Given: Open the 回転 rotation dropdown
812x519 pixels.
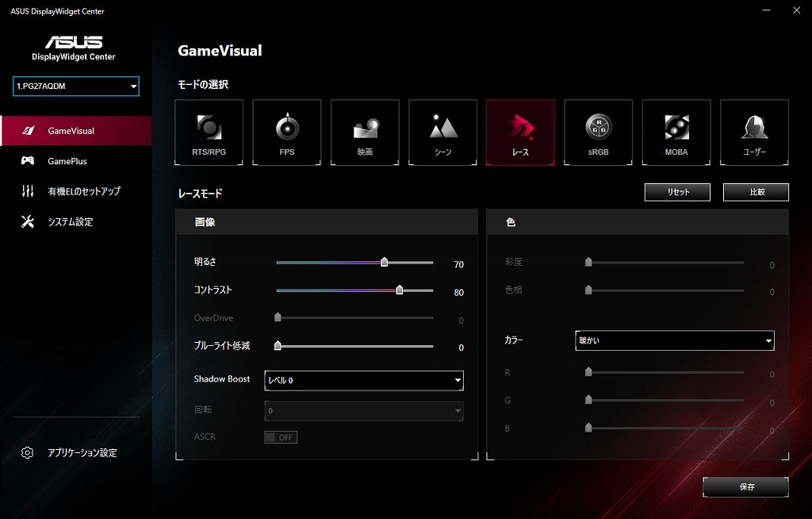Looking at the screenshot, I should 364,410.
